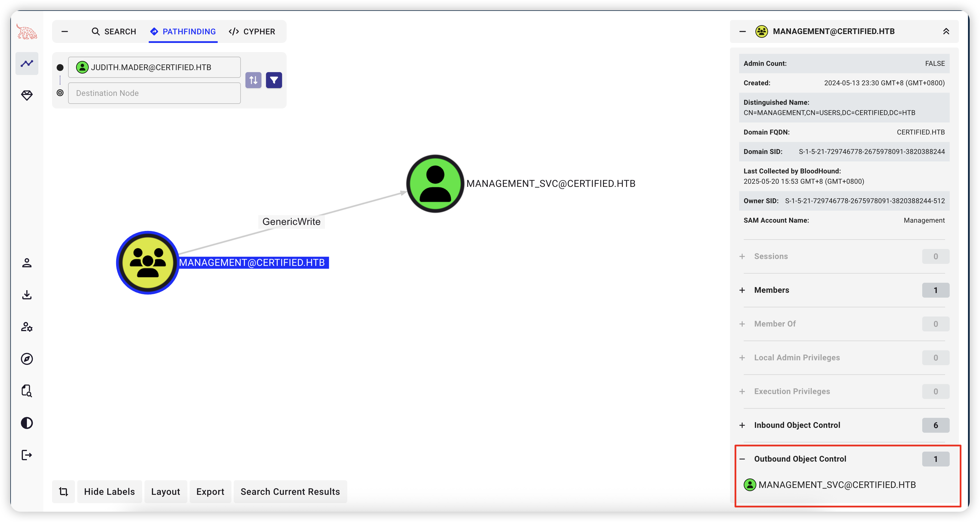Open the Layout button menu
This screenshot has height=522, width=980.
[166, 492]
